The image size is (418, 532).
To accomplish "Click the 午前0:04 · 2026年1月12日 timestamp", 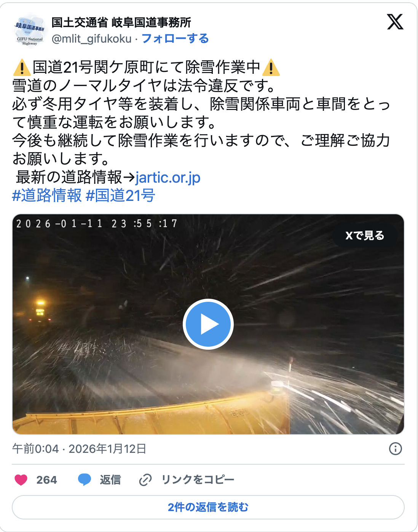I will tap(79, 449).
